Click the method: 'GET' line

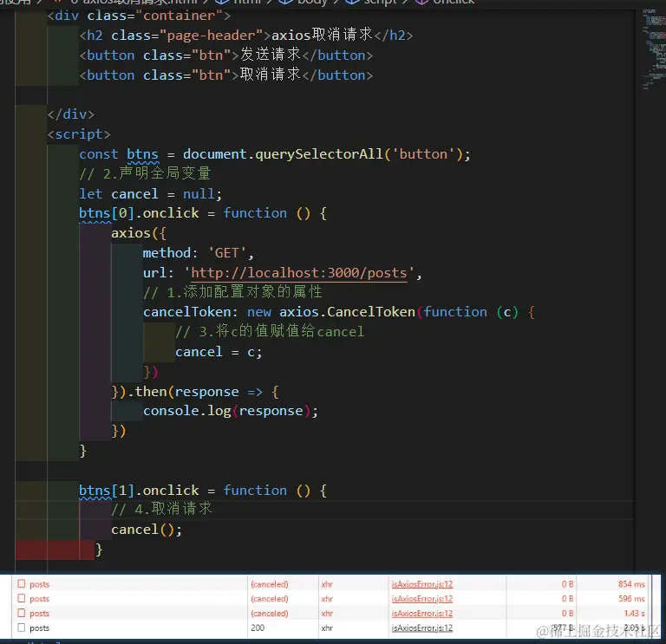198,253
